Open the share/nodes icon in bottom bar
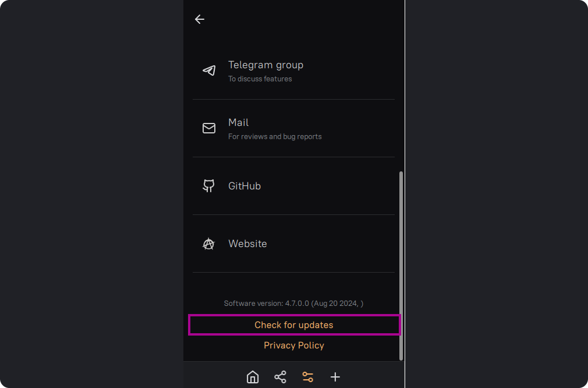 click(280, 377)
